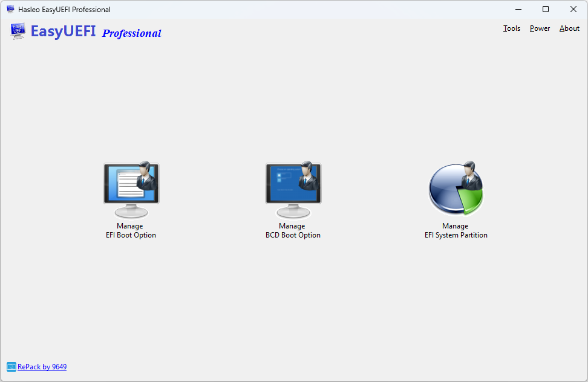Follow the RePack by 9649 link

coord(42,367)
